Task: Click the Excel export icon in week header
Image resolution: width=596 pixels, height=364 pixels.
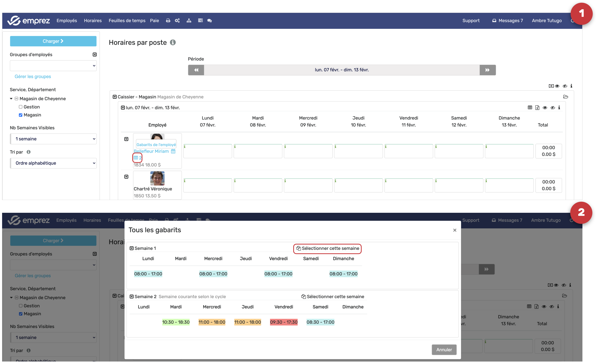Action: click(x=537, y=108)
